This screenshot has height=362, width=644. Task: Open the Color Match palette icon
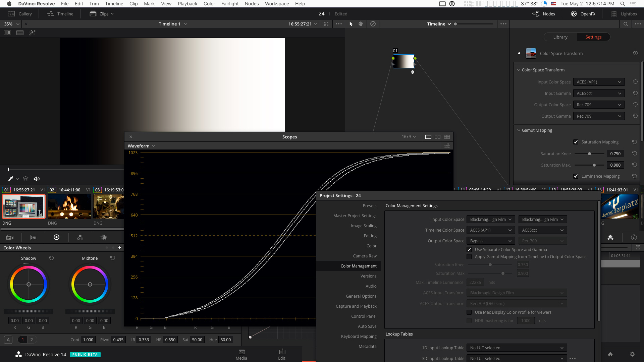click(33, 237)
